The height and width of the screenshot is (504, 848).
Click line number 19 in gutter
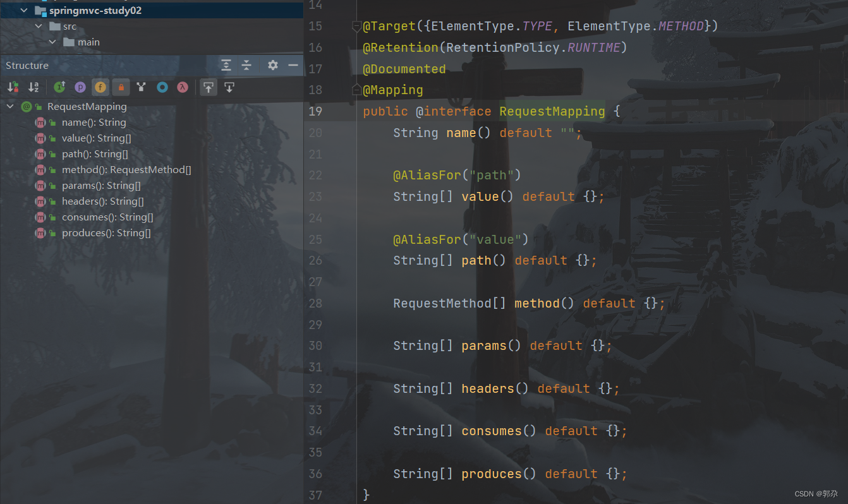[315, 111]
